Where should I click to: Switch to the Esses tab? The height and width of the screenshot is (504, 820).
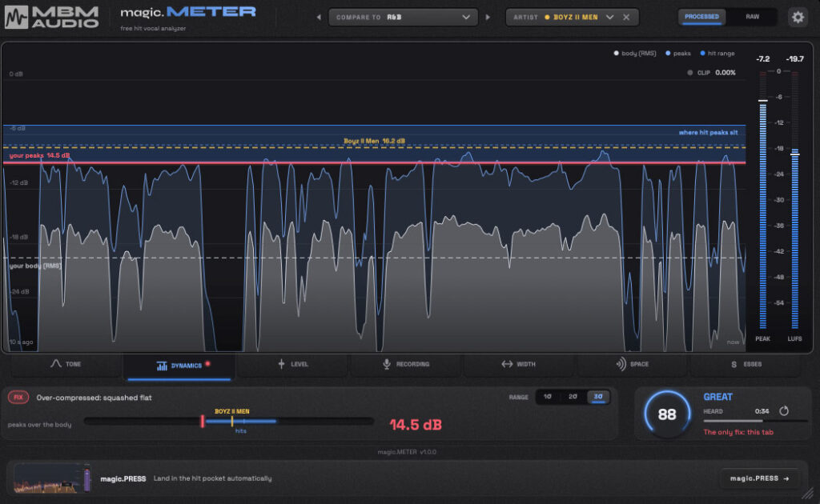click(x=746, y=365)
